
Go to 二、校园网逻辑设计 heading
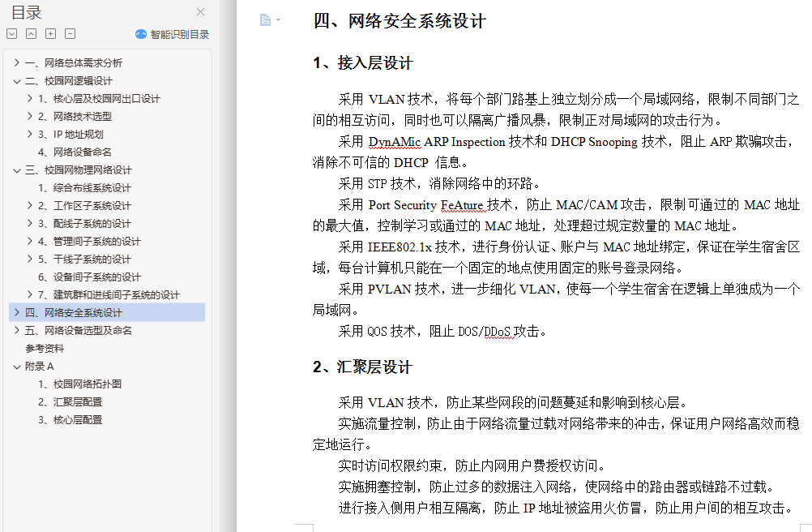click(69, 81)
